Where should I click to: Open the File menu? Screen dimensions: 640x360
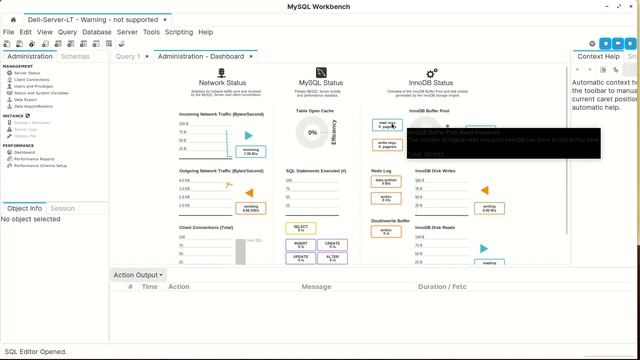pos(8,32)
